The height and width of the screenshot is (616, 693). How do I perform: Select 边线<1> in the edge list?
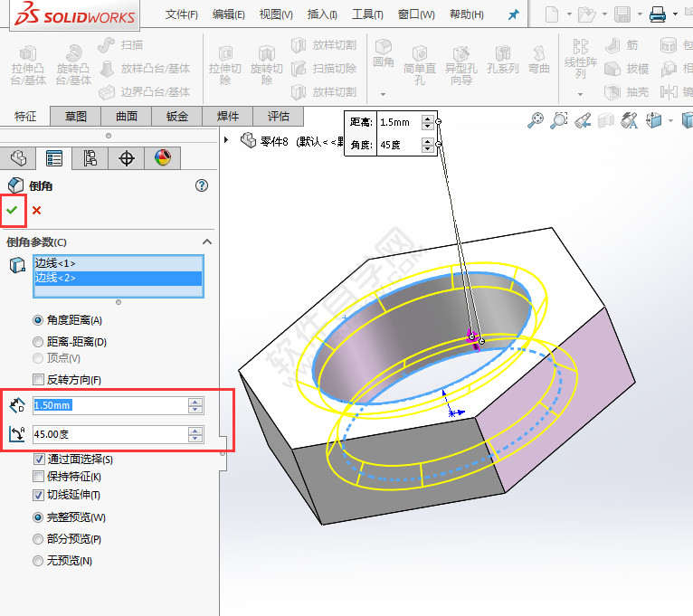click(118, 263)
